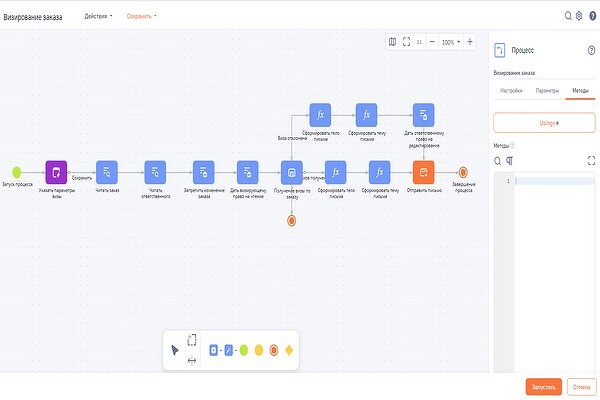Choose the yellow diamond gateway shape
Image resolution: width=600 pixels, height=400 pixels.
point(288,350)
